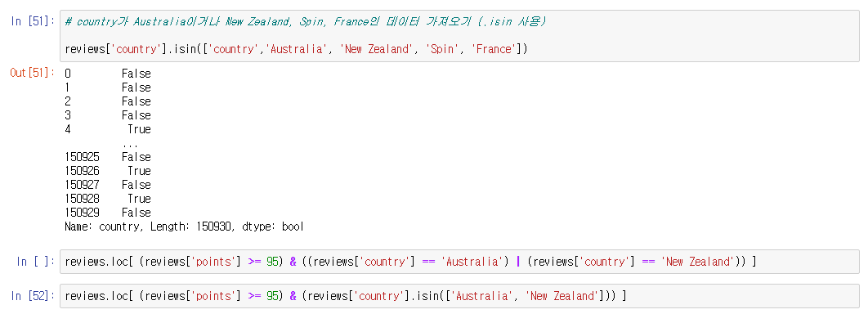Select the Out[51] prompt label
The width and height of the screenshot is (868, 314).
[33, 73]
